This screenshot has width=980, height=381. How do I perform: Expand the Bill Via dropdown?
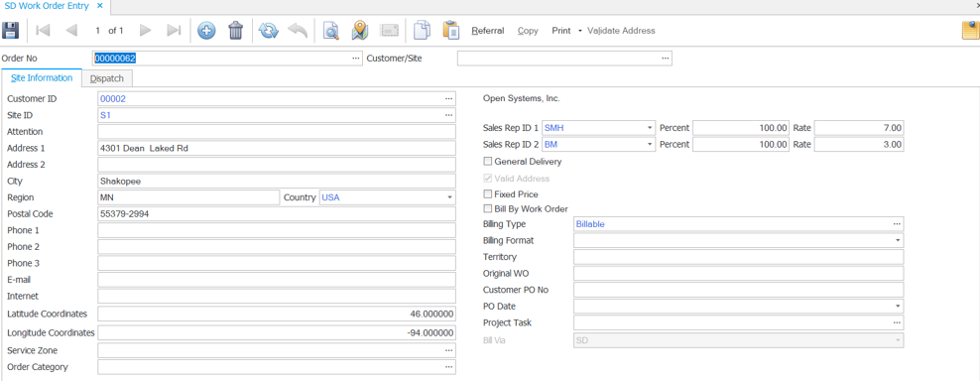[x=898, y=339]
